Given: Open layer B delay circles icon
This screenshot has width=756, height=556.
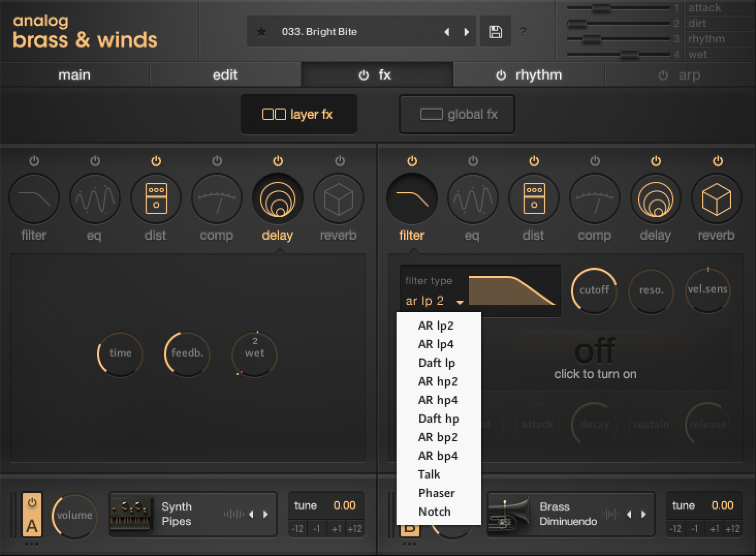Looking at the screenshot, I should pos(655,198).
